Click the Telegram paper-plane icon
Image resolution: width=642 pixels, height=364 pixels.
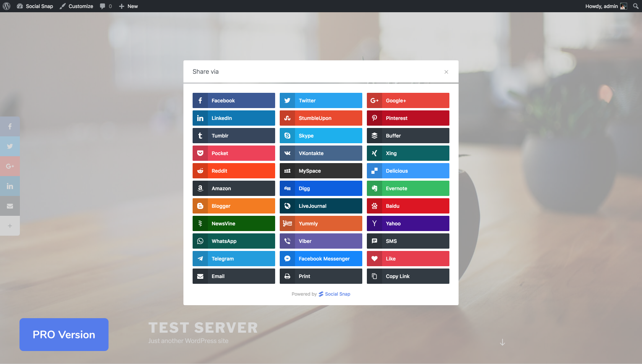(x=200, y=259)
